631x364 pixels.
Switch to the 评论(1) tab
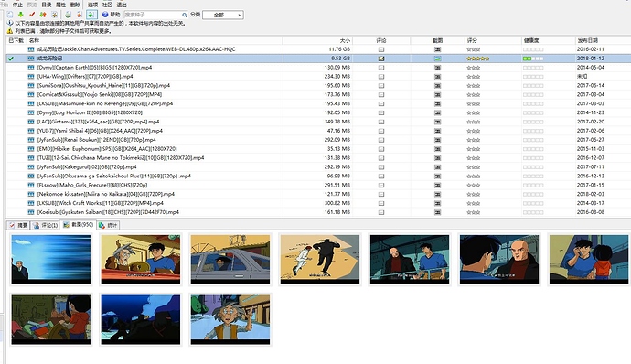pos(45,225)
